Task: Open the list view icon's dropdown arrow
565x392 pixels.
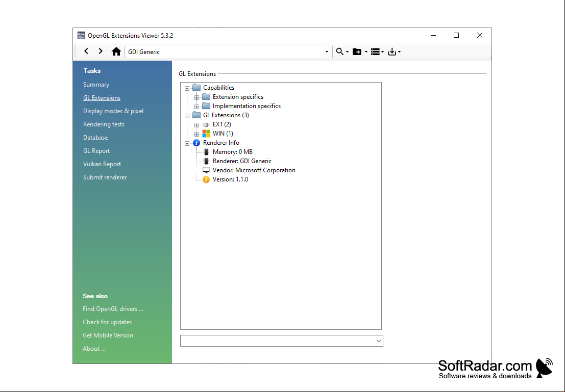Action: [382, 52]
